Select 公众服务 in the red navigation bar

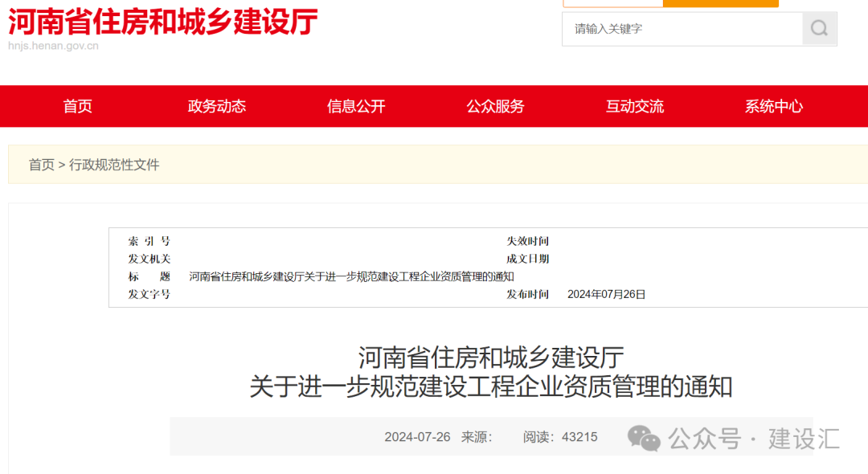[x=495, y=106]
